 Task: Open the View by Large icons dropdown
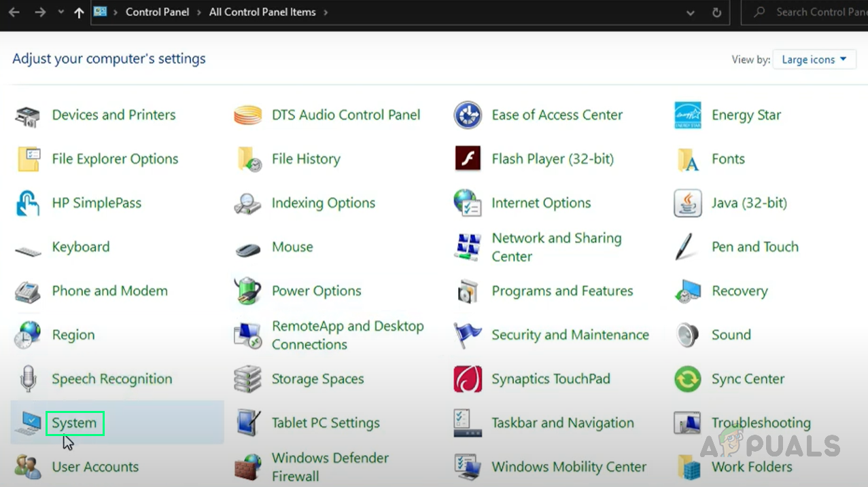pos(814,60)
